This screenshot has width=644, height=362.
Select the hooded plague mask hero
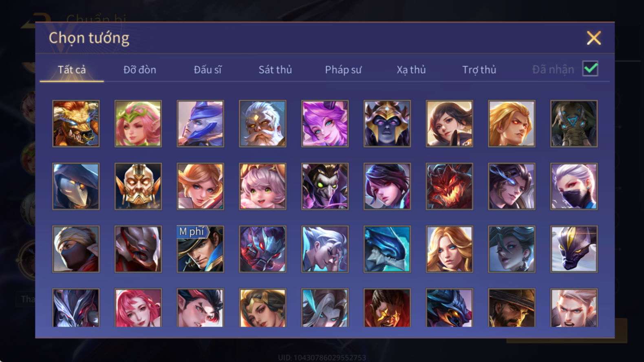[76, 186]
